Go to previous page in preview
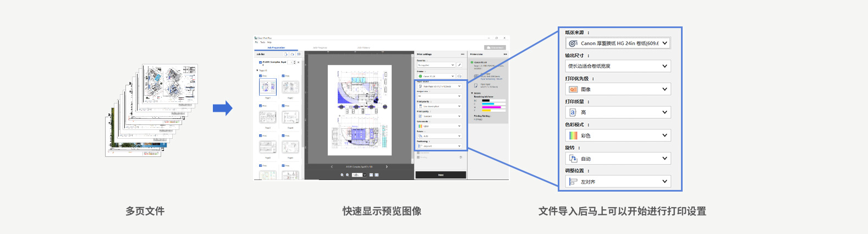Image resolution: width=868 pixels, height=234 pixels. [332, 166]
